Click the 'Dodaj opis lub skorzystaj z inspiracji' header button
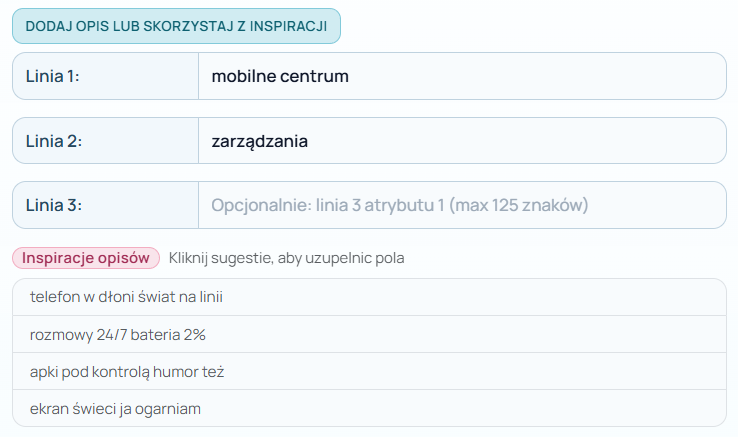Viewport: 738px width, 437px height. tap(176, 26)
